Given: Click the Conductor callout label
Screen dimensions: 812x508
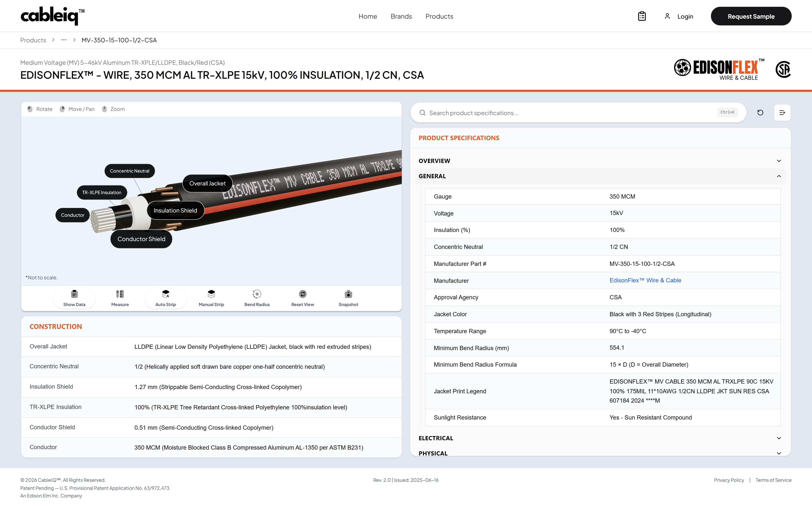Looking at the screenshot, I should pyautogui.click(x=73, y=215).
